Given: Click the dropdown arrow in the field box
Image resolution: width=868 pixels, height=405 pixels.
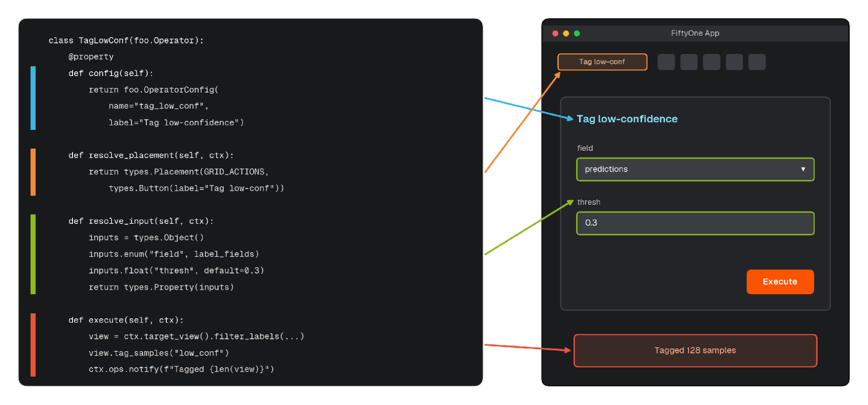Looking at the screenshot, I should pyautogui.click(x=803, y=169).
